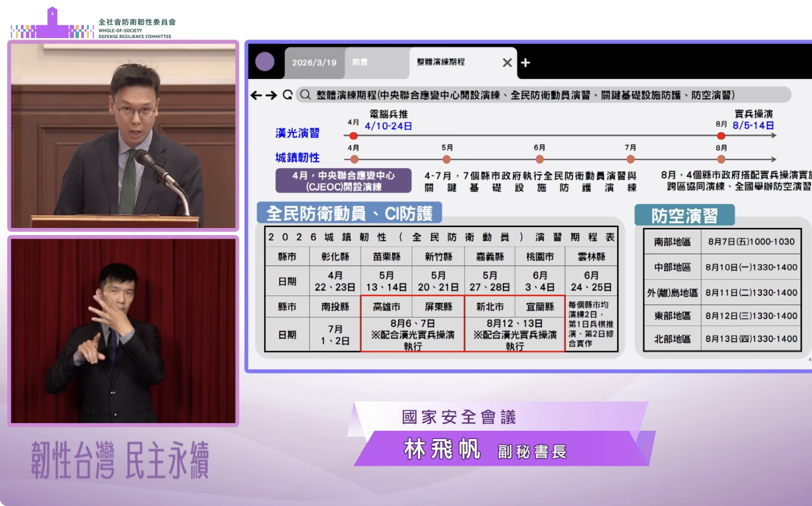The height and width of the screenshot is (506, 812).
Task: Close the 整體演練期程 tab
Action: click(507, 63)
